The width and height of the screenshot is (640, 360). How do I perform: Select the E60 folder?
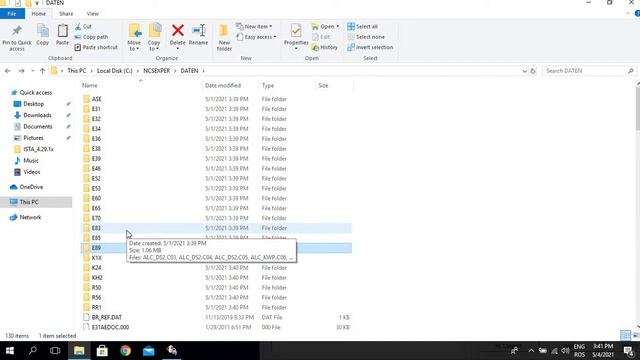coord(216,198)
